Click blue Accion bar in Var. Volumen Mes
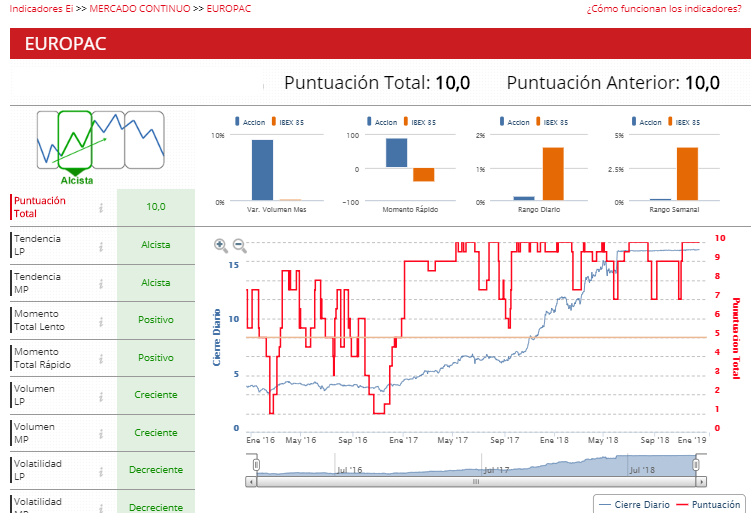 (x=262, y=170)
